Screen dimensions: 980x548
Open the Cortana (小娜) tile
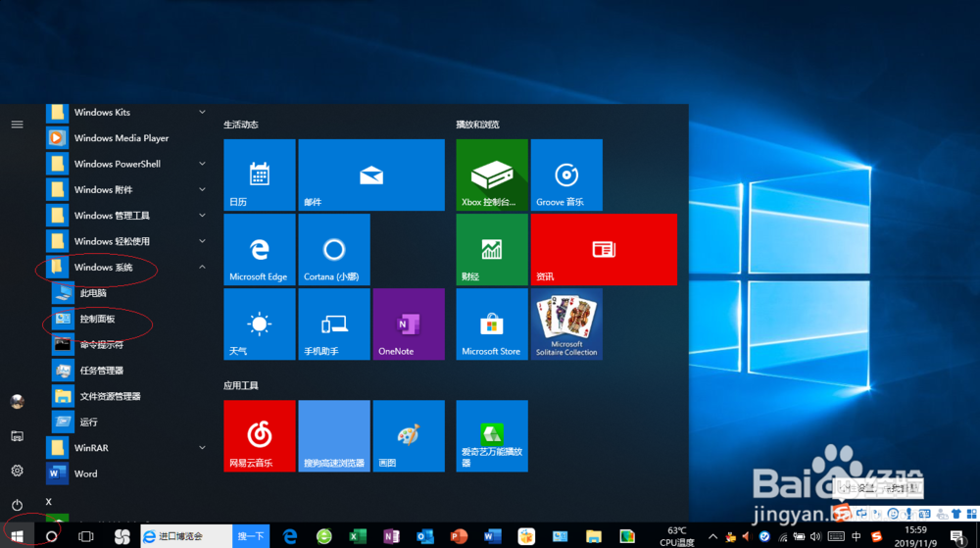[334, 249]
